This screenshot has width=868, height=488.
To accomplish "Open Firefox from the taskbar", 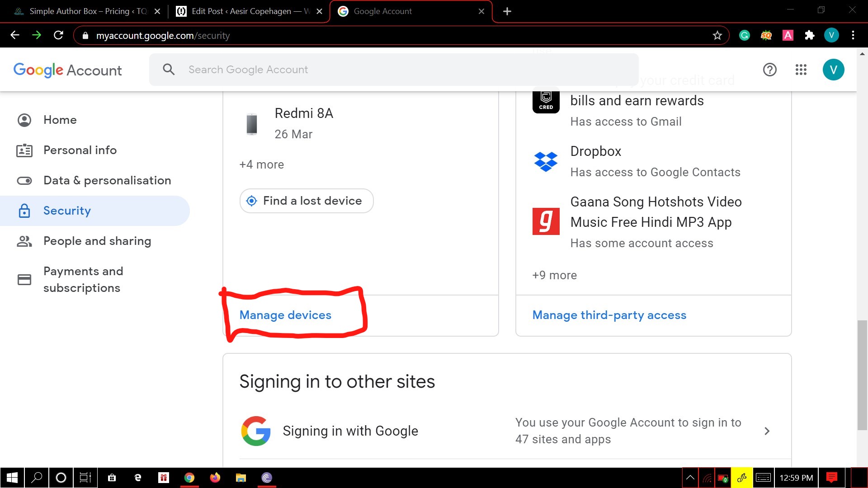I will coord(215,478).
